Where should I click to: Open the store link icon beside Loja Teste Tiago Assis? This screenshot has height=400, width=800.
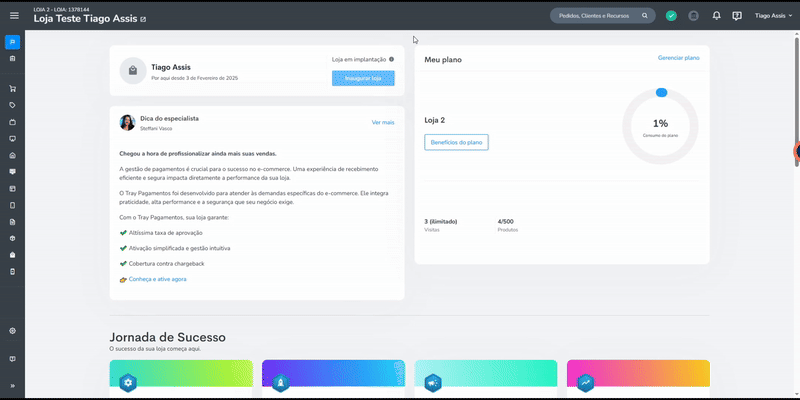tap(143, 19)
